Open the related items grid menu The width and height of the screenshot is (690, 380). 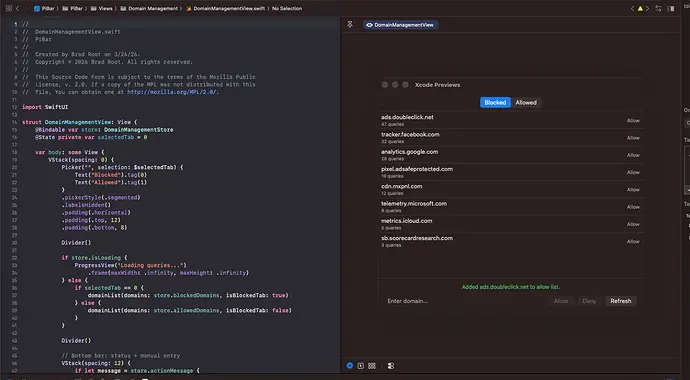tap(9, 8)
